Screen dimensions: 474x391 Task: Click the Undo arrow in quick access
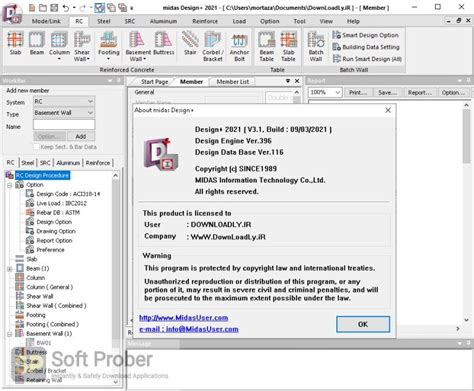(x=66, y=7)
